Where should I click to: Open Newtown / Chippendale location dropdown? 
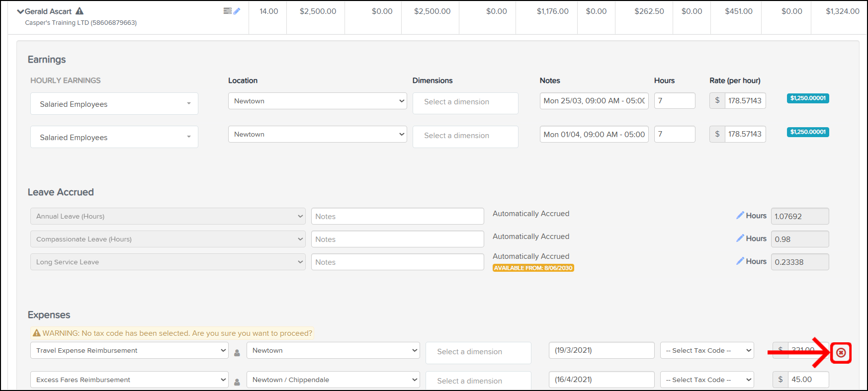coord(333,380)
